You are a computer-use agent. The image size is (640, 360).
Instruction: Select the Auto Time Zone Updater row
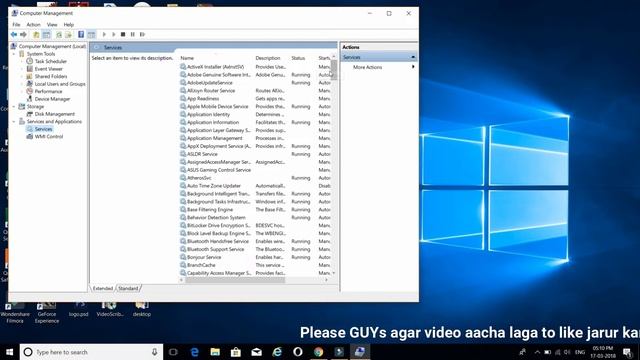pyautogui.click(x=255, y=186)
